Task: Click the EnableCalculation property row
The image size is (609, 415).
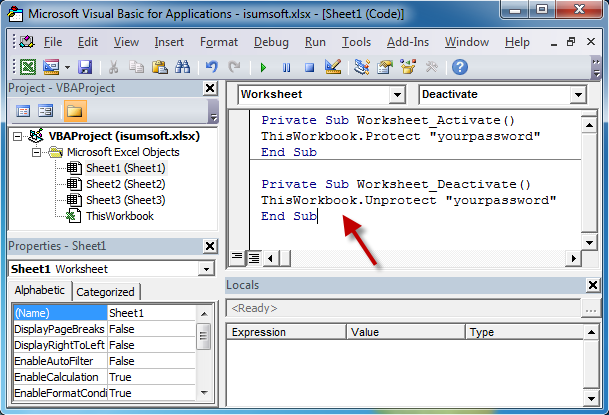Action: click(x=104, y=377)
